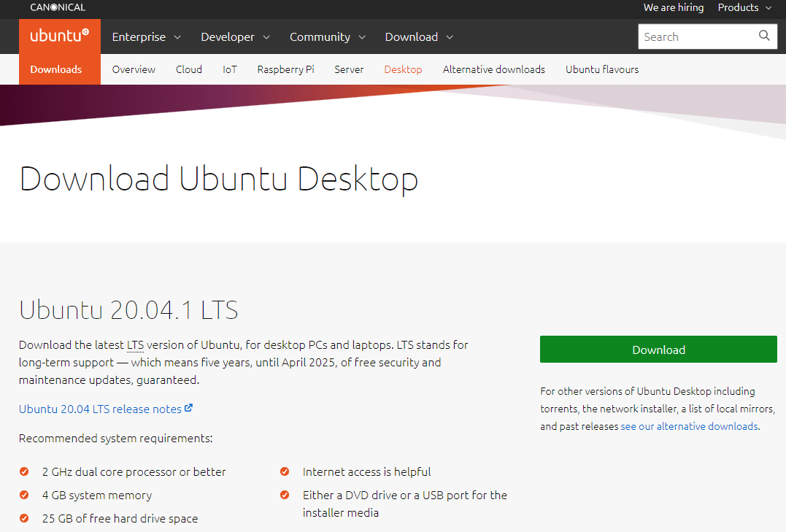Click '2 GHz dual core processor or better'
This screenshot has width=786, height=532.
[134, 472]
